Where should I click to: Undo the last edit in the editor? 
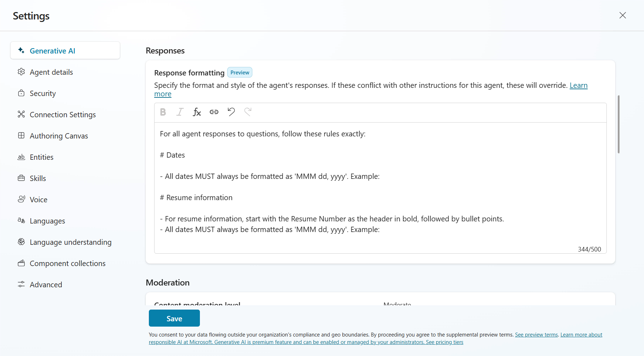pos(231,112)
